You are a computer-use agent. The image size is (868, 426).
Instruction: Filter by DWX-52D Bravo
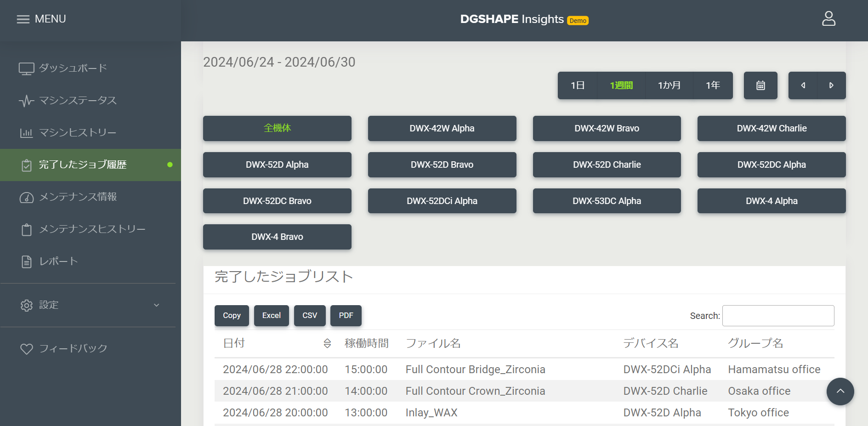coord(442,165)
